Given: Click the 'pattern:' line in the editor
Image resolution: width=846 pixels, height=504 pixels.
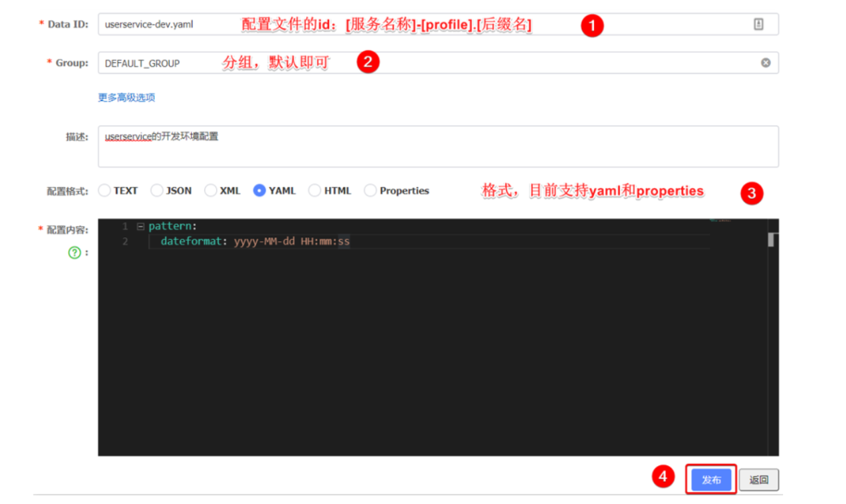Looking at the screenshot, I should coord(173,227).
